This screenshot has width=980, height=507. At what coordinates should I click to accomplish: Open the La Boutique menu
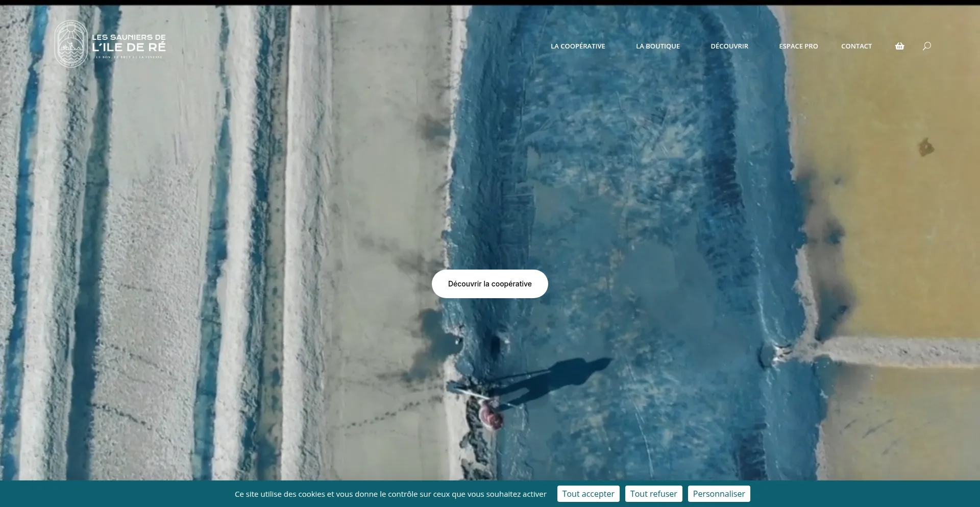[x=657, y=46]
